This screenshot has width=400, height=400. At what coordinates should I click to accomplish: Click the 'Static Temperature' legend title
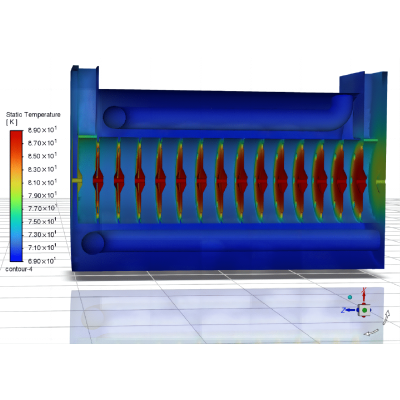(x=33, y=115)
